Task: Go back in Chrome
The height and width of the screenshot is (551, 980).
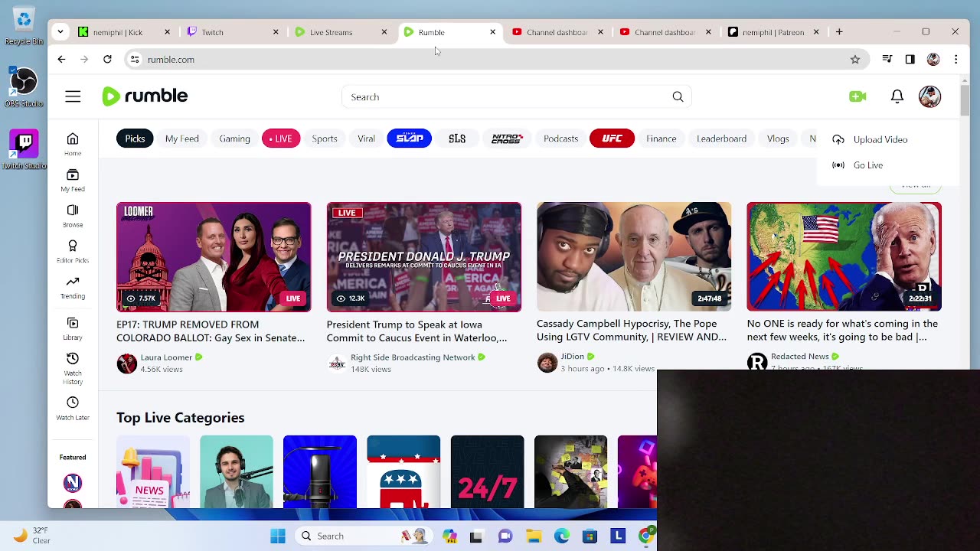Action: coord(61,59)
